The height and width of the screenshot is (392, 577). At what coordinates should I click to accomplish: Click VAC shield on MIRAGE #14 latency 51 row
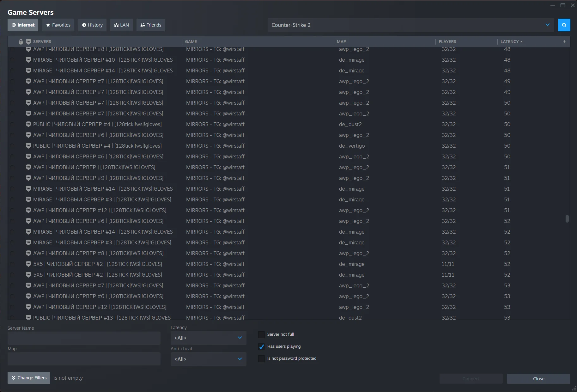(x=28, y=189)
